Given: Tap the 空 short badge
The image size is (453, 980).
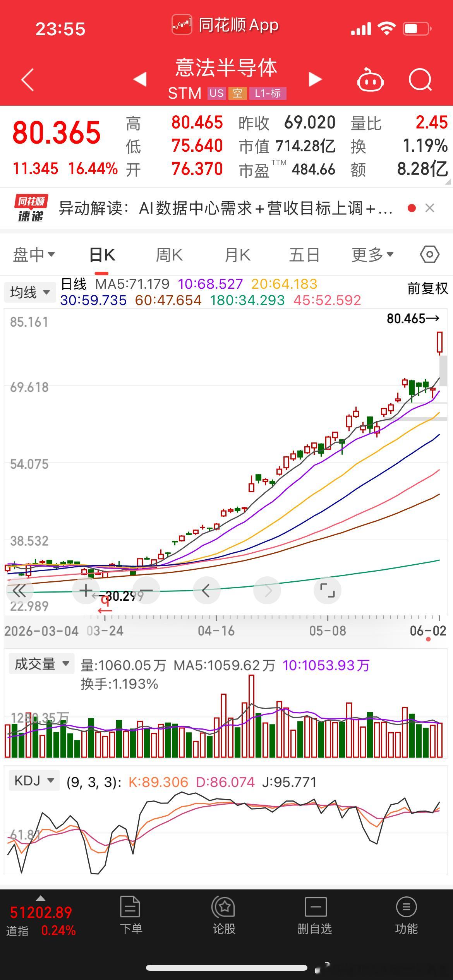Looking at the screenshot, I should pyautogui.click(x=237, y=93).
